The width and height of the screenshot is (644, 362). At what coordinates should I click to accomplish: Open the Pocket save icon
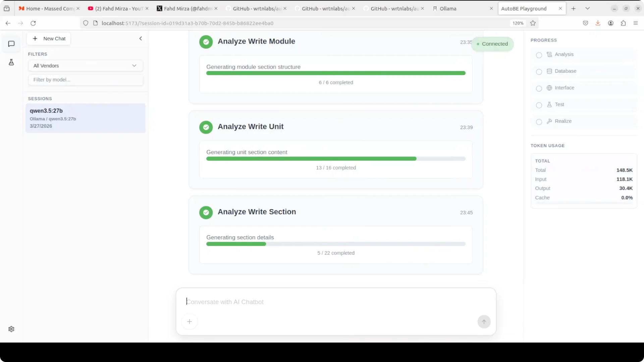(x=586, y=23)
